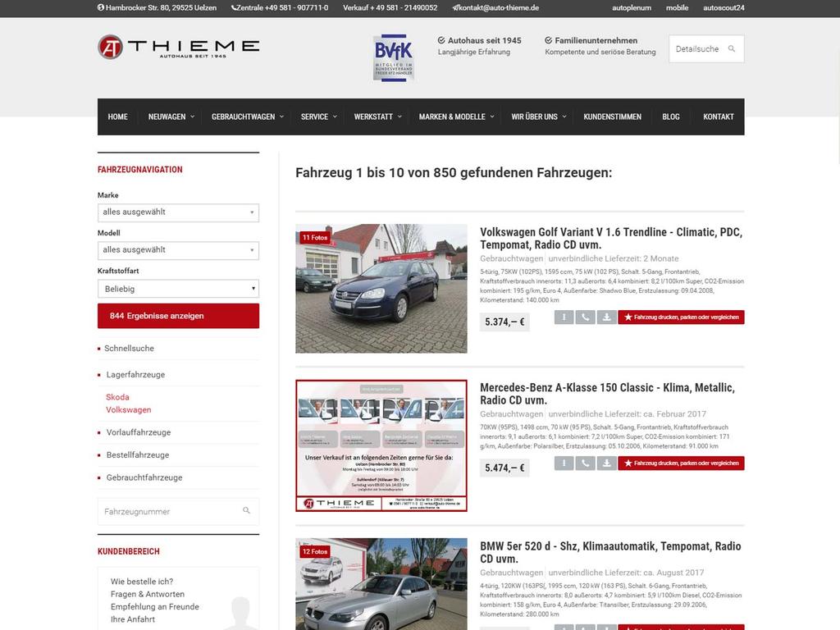Screen dimensions: 840x630
Task: Click Fahrzeug drucken, parken button for Mercedes A-Klasse
Action: pos(681,463)
